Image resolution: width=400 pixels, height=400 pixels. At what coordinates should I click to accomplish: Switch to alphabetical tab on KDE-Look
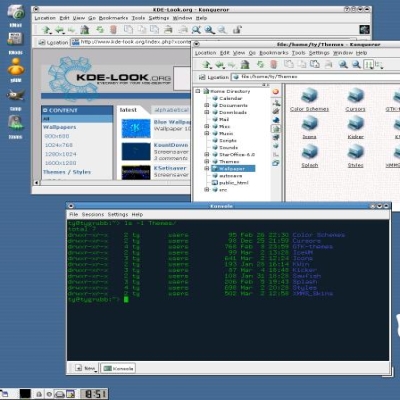point(171,110)
